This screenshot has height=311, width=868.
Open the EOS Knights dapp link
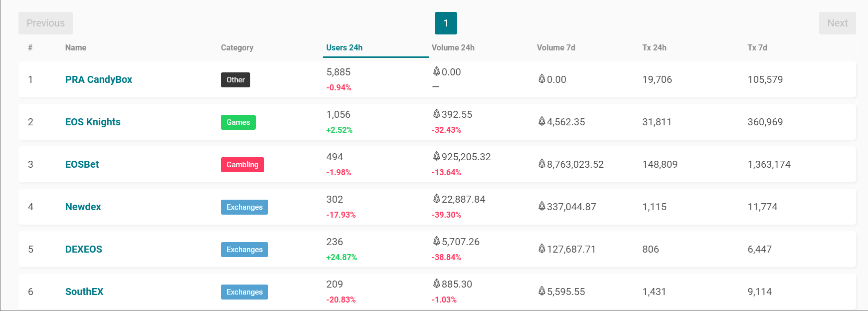93,122
